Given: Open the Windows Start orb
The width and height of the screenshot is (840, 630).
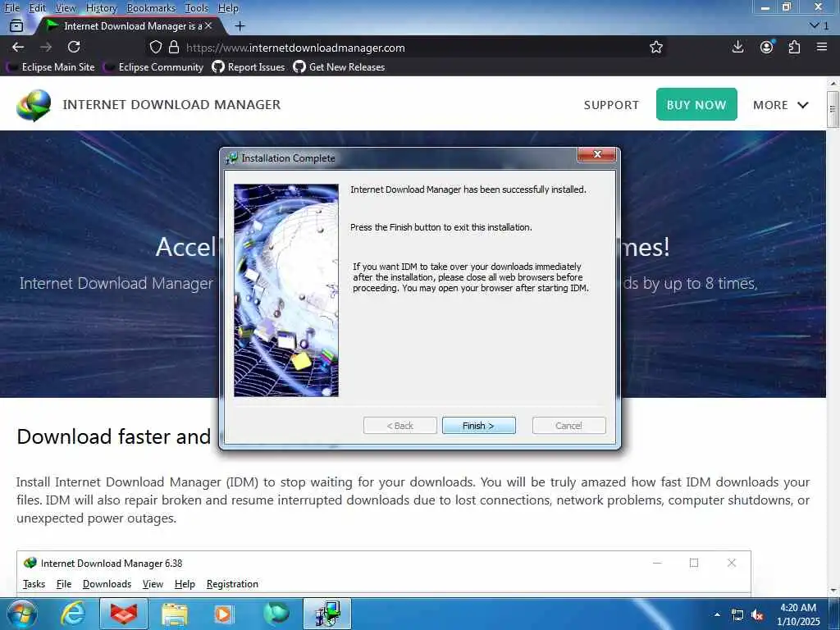Looking at the screenshot, I should [21, 614].
